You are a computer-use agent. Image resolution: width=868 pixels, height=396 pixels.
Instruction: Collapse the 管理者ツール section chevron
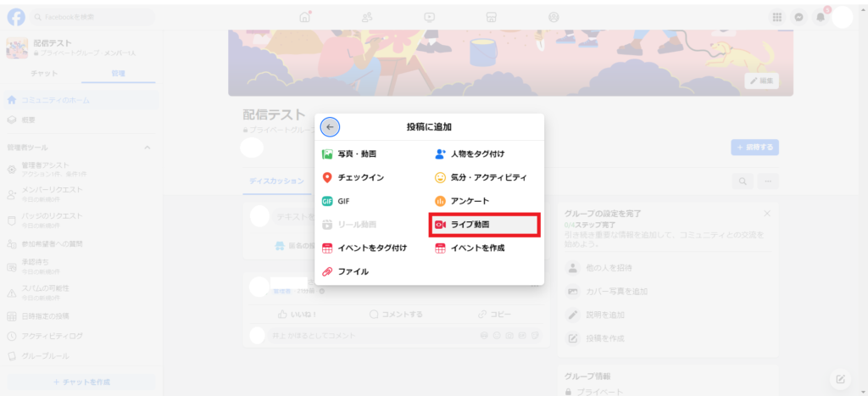(147, 148)
